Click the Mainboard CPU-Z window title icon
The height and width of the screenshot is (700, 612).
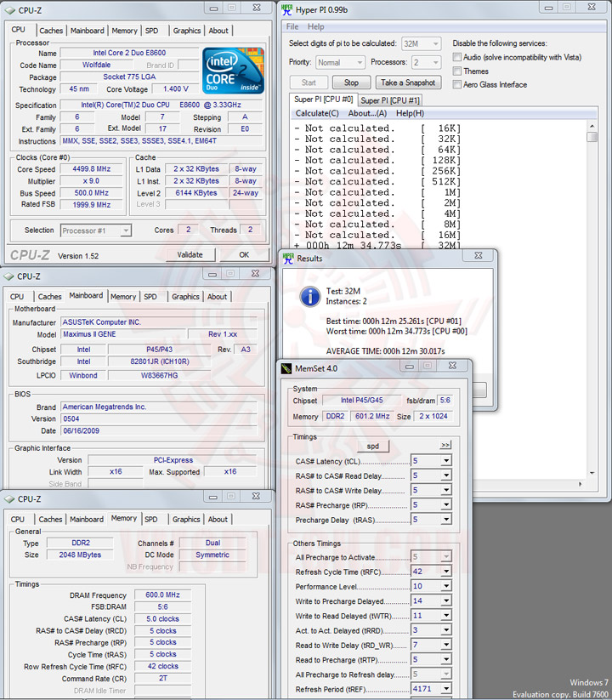point(8,276)
